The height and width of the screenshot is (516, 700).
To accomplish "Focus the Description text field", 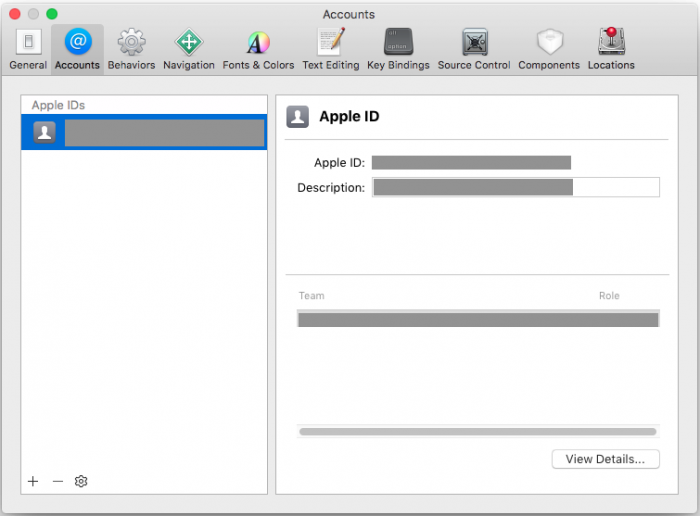I will (x=516, y=187).
